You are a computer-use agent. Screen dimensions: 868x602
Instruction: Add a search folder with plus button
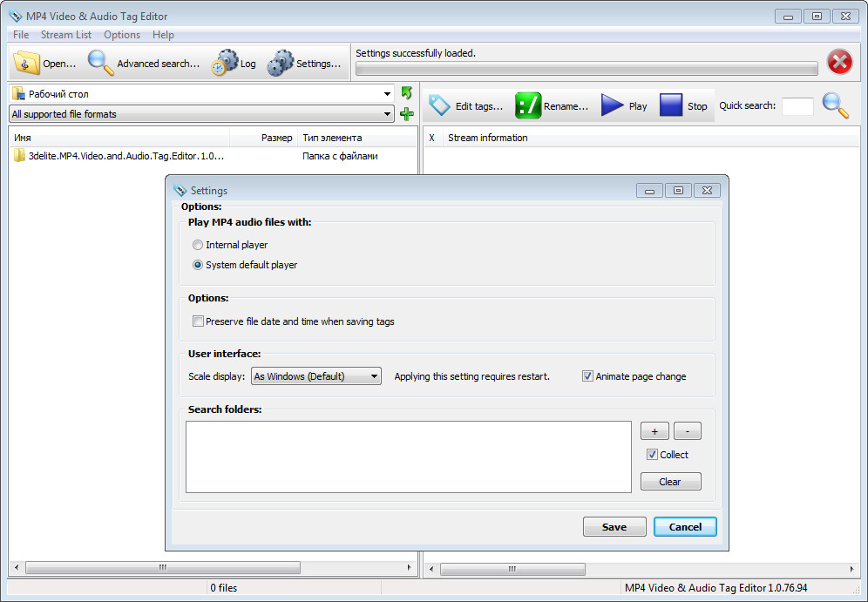tap(654, 431)
